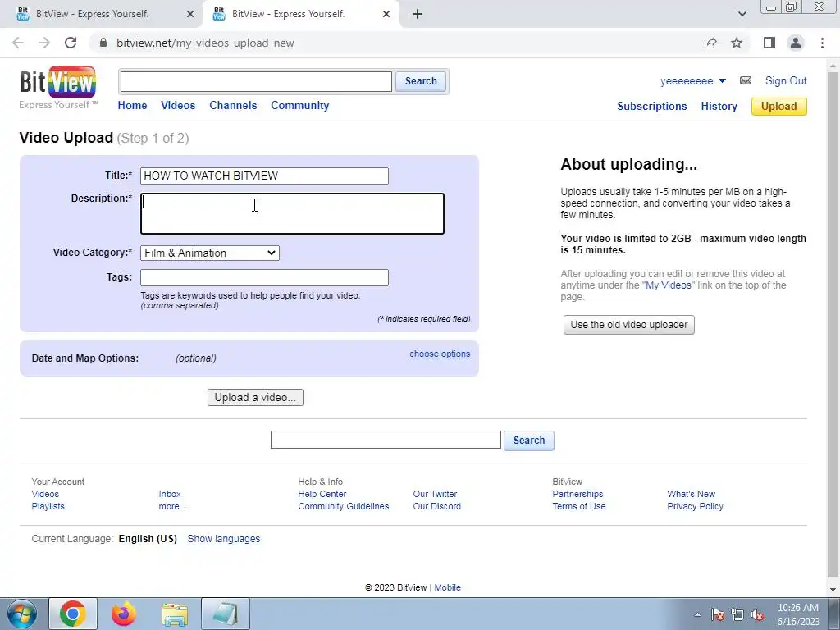Show hidden system tray icons
The width and height of the screenshot is (840, 630).
[697, 614]
